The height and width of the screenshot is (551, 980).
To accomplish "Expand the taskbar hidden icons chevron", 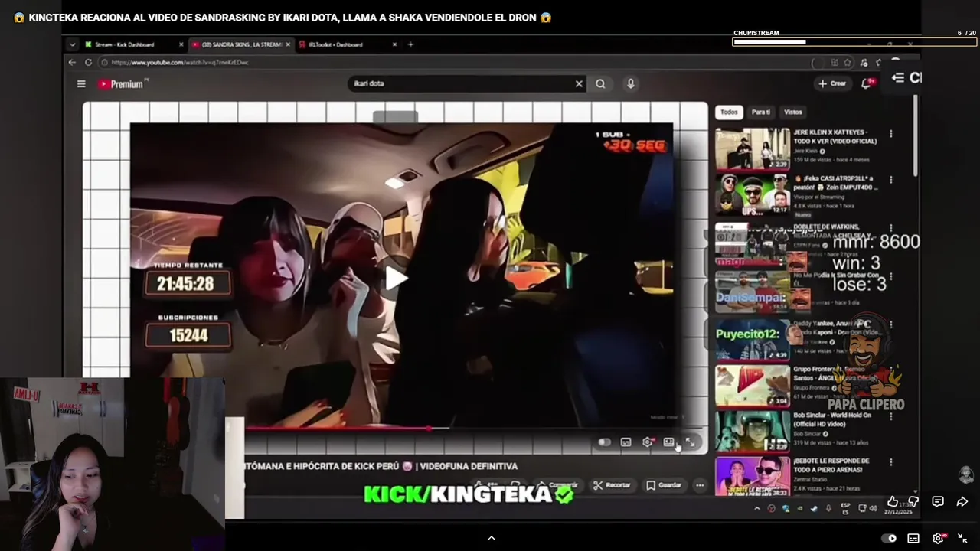I will (757, 508).
